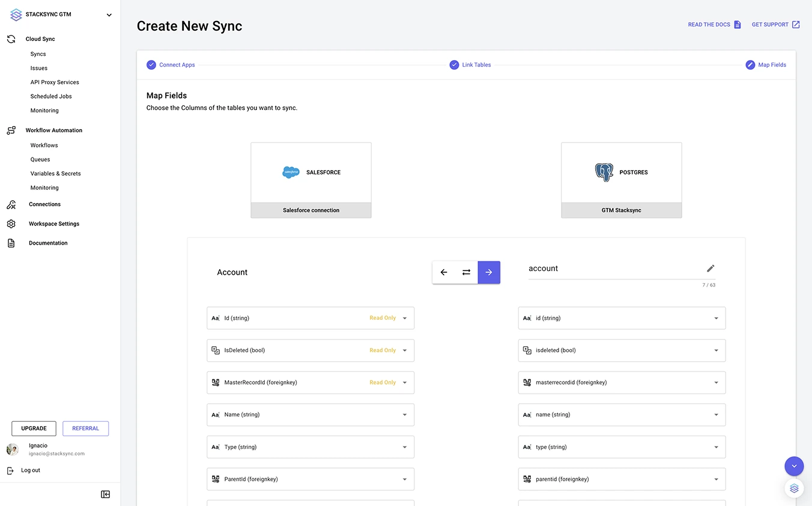Click the document icon beside READ THE DOCS
Image resolution: width=812 pixels, height=506 pixels.
coord(738,25)
